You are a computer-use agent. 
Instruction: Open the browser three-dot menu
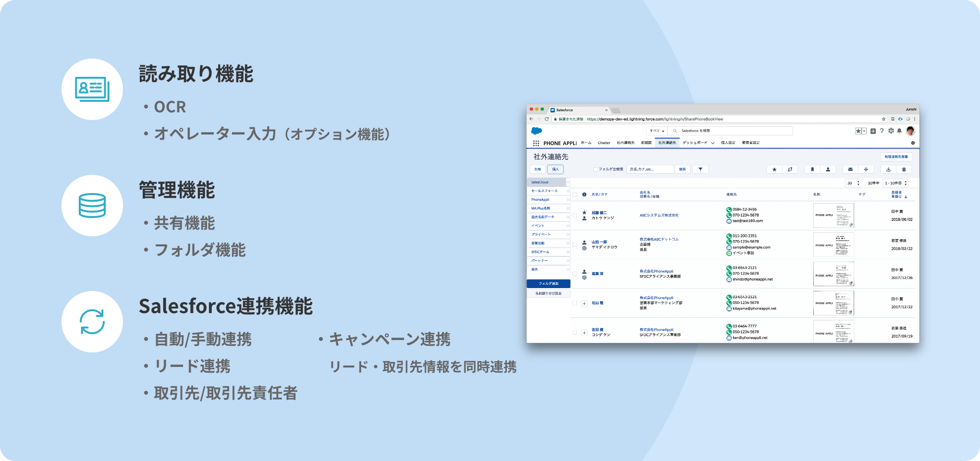[914, 119]
